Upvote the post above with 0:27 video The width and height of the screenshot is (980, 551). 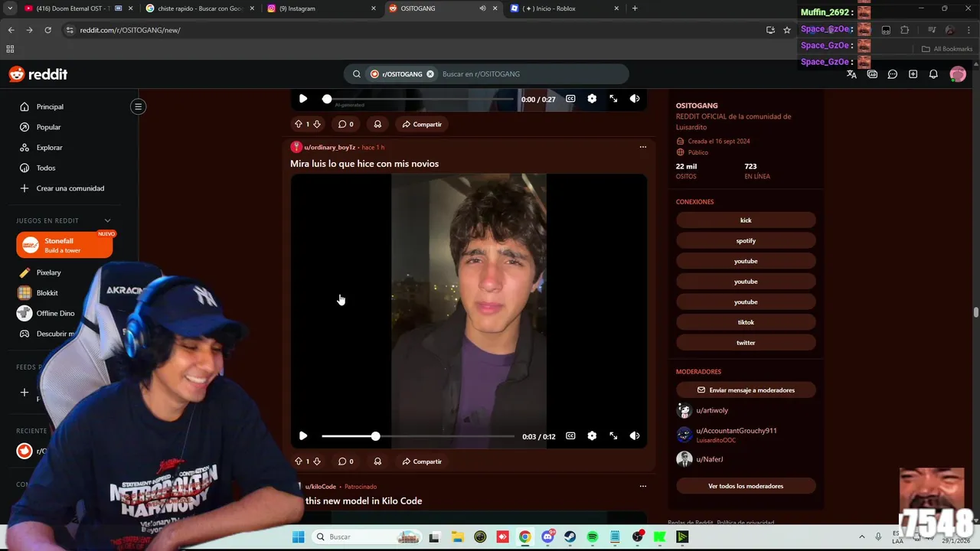[299, 124]
